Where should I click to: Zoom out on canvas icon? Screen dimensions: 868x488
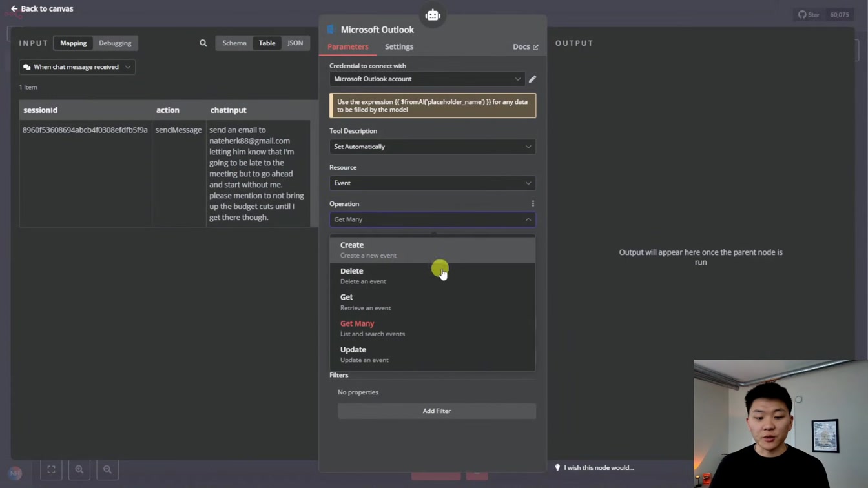pos(108,470)
